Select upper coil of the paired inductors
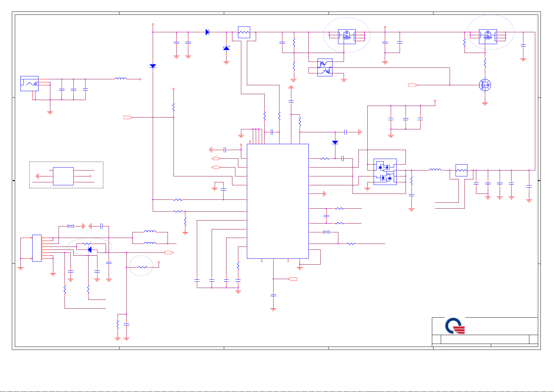The height and width of the screenshot is (392, 554). (150, 232)
